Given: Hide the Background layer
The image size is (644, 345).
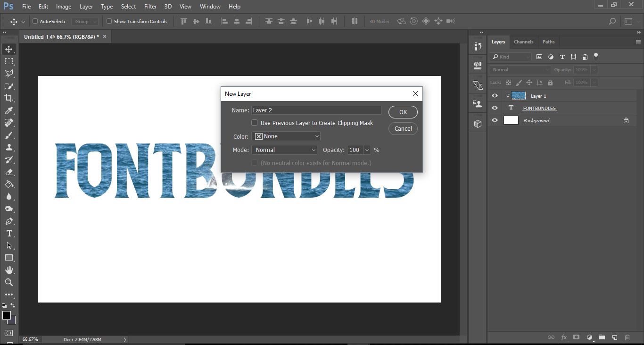Looking at the screenshot, I should [x=494, y=120].
